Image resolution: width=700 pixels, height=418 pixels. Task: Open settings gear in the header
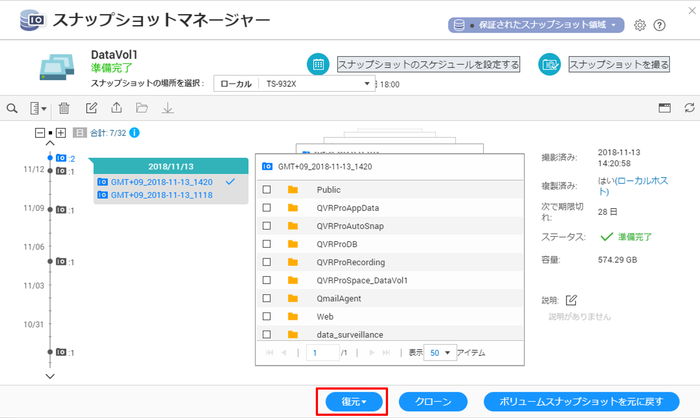tap(639, 25)
